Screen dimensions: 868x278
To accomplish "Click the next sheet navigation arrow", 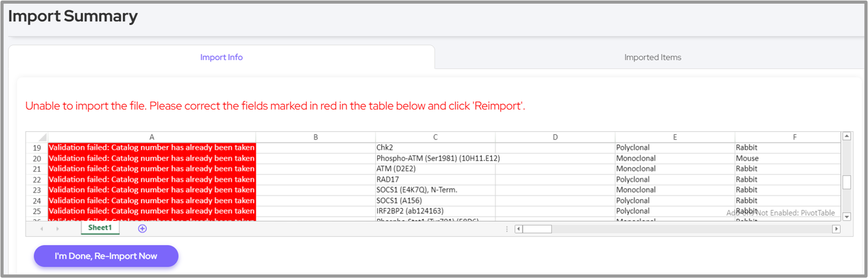I will [x=58, y=229].
